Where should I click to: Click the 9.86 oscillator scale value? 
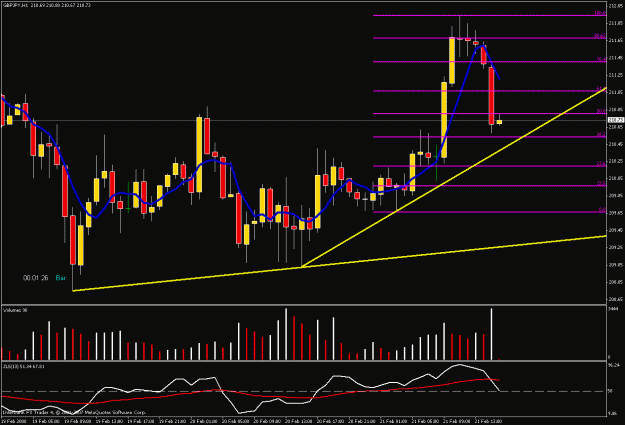[613, 413]
